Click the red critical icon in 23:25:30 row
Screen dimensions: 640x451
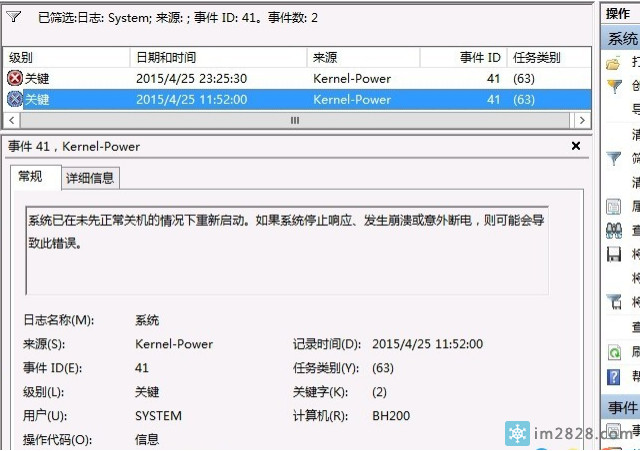[x=14, y=78]
